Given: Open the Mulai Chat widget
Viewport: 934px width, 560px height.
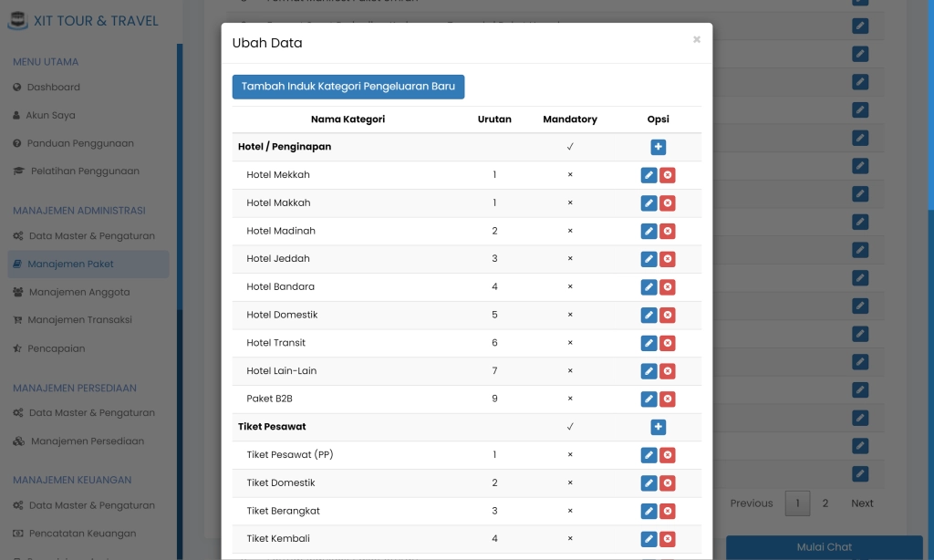Looking at the screenshot, I should (x=825, y=547).
